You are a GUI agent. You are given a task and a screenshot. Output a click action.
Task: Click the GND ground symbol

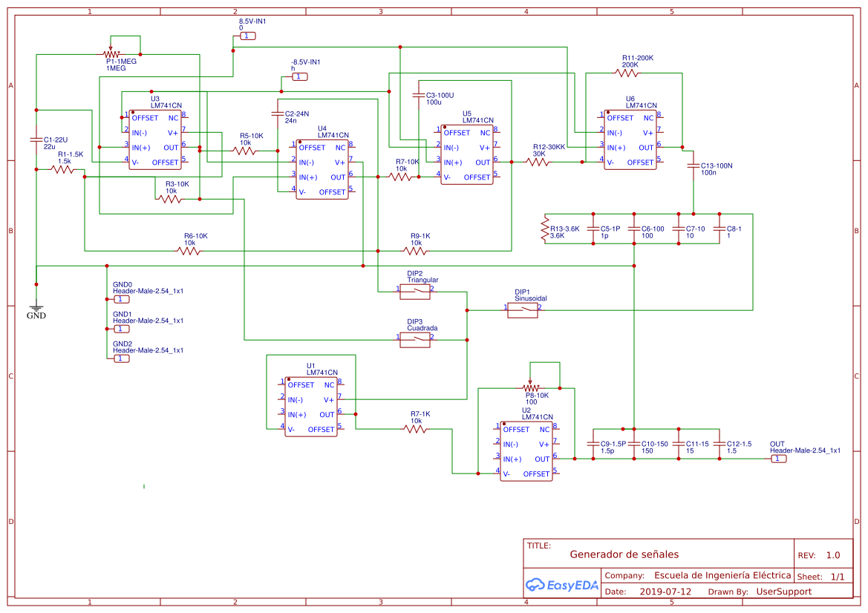point(36,307)
